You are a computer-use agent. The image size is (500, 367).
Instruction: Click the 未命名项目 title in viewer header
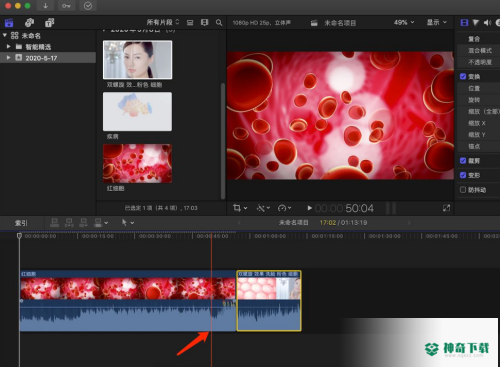pos(340,23)
